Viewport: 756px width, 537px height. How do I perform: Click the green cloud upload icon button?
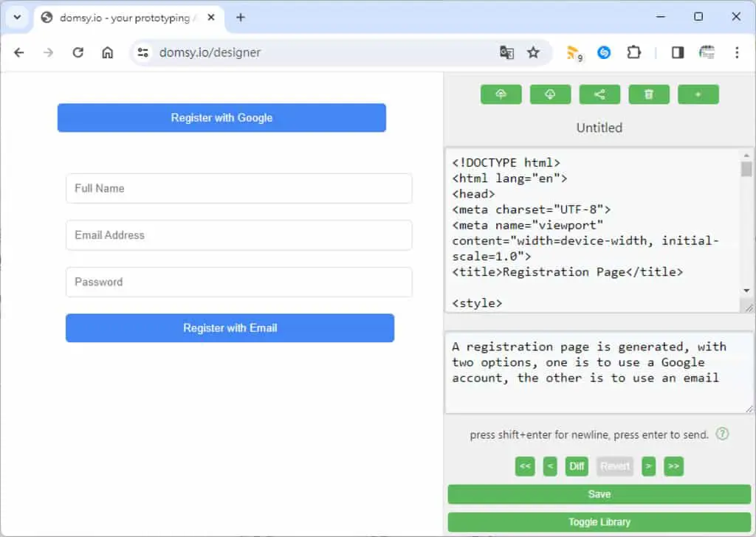[x=501, y=94]
